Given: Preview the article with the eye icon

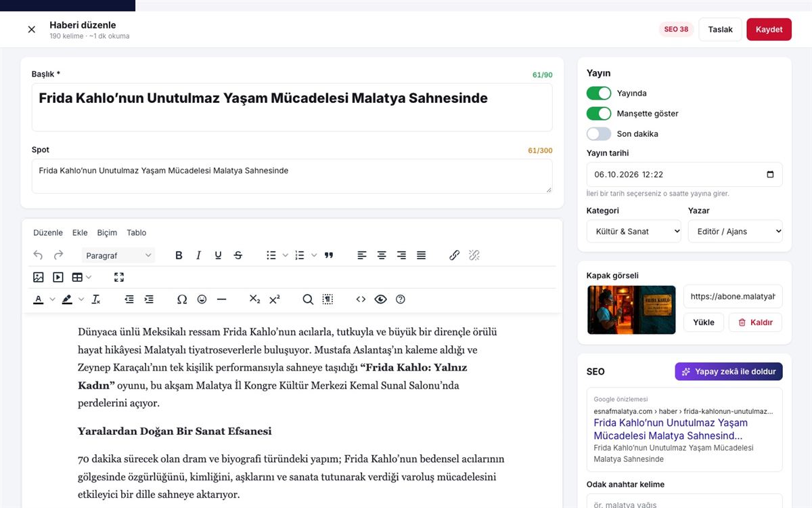Looking at the screenshot, I should point(380,299).
